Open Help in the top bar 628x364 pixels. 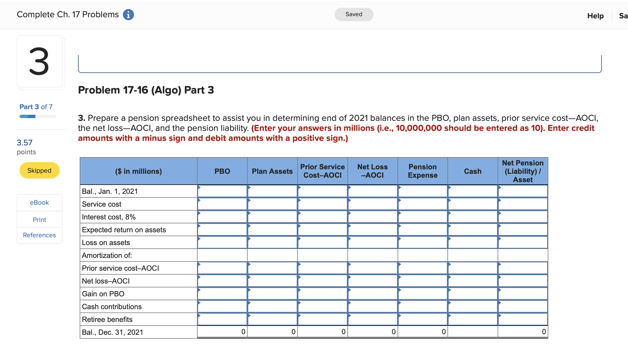595,16
